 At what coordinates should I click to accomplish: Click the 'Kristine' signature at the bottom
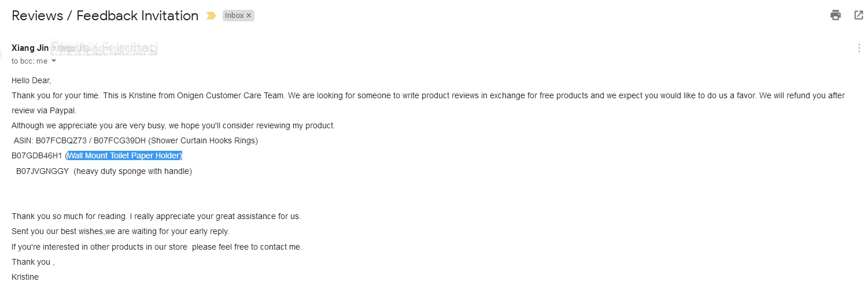tap(25, 277)
